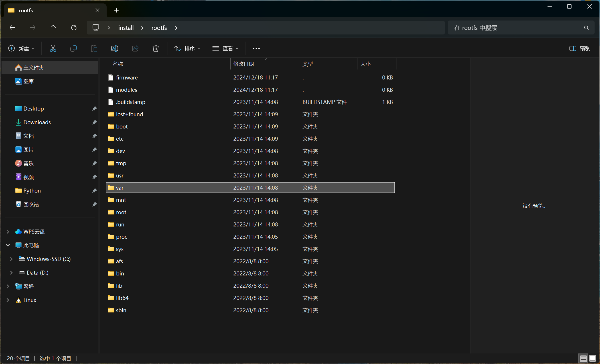Unpin Downloads via its pin icon

point(94,122)
